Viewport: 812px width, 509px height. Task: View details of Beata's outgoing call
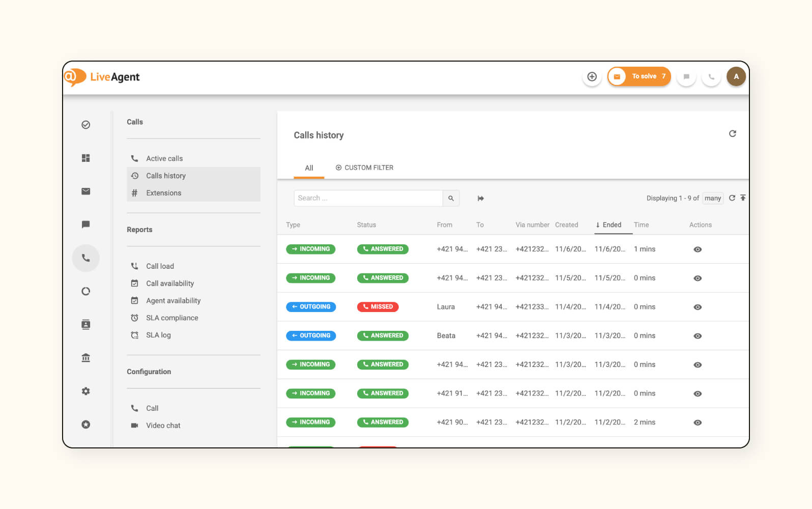(x=698, y=336)
